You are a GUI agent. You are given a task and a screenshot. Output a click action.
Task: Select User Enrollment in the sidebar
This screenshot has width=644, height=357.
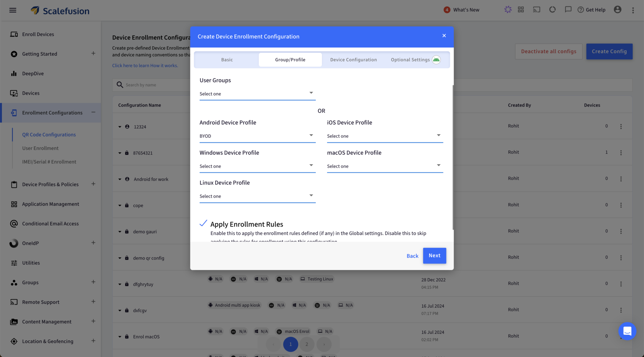tap(40, 148)
